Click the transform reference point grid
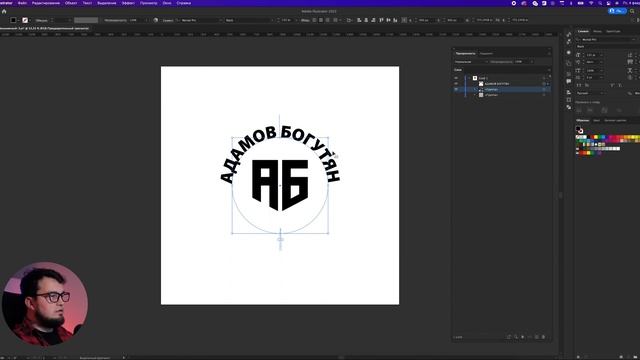Viewport: 640px width, 360px height. pos(404,20)
